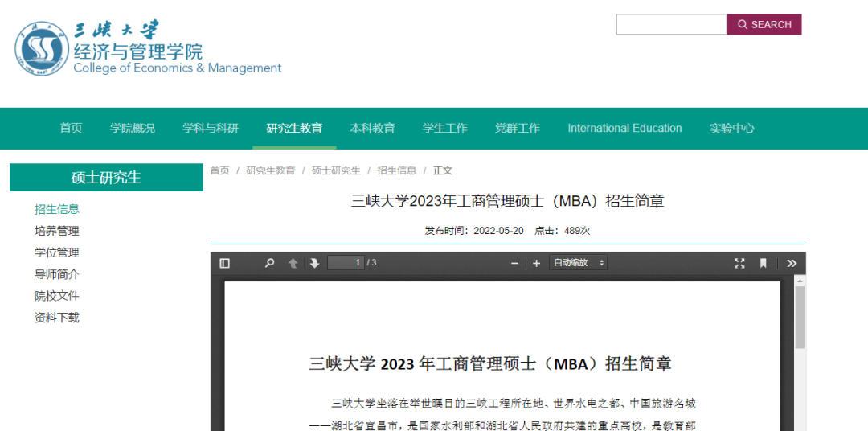Switch PDF viewer to presentation mode
Image resolution: width=868 pixels, height=431 pixels.
739,263
